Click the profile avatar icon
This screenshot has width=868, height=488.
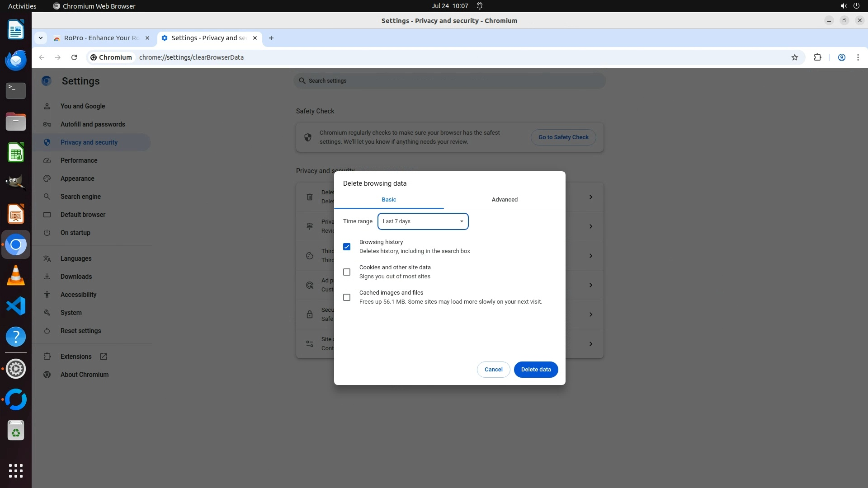[841, 57]
